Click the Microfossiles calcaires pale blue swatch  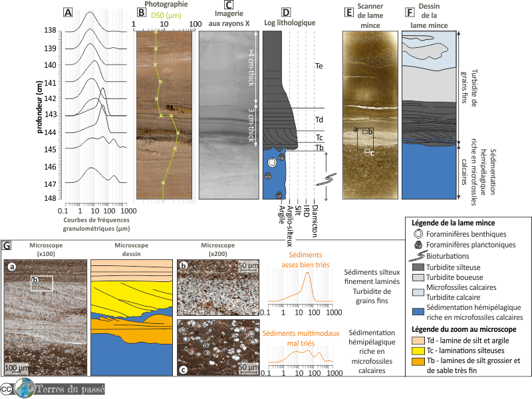pos(418,292)
